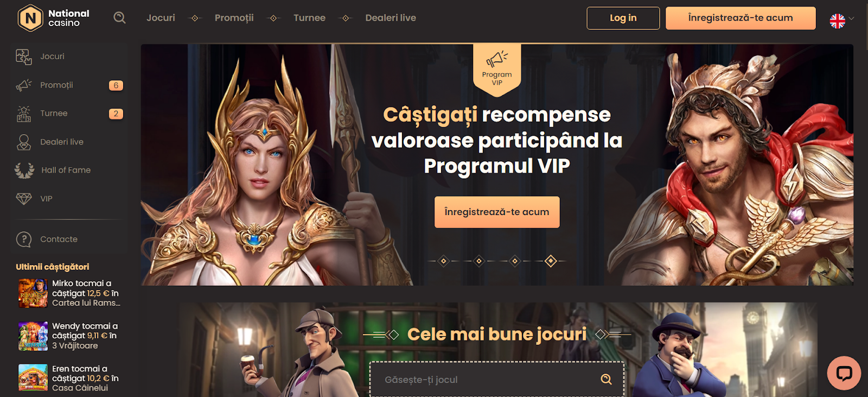Click the Găsește-ți jocul search field
The width and height of the screenshot is (868, 397).
click(x=497, y=379)
